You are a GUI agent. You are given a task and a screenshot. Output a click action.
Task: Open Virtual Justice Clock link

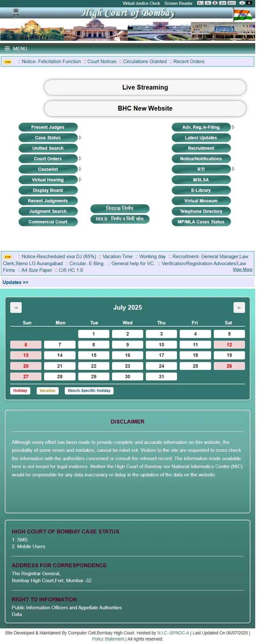coord(141,3)
